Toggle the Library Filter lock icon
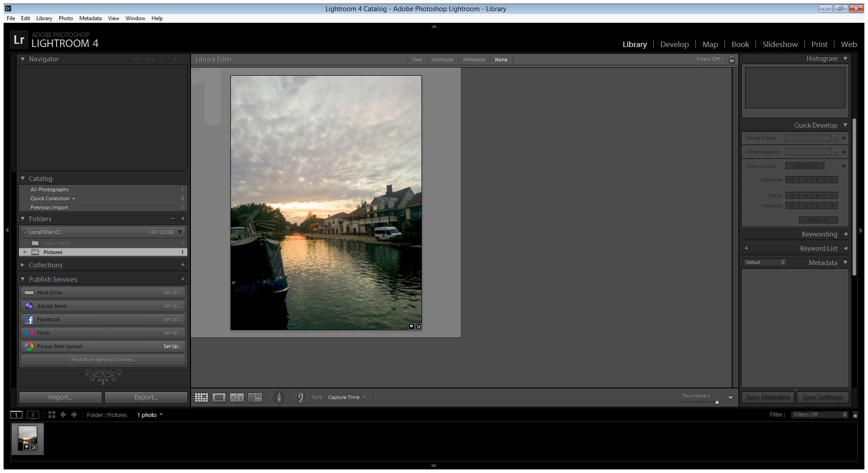The height and width of the screenshot is (473, 868). pyautogui.click(x=732, y=59)
